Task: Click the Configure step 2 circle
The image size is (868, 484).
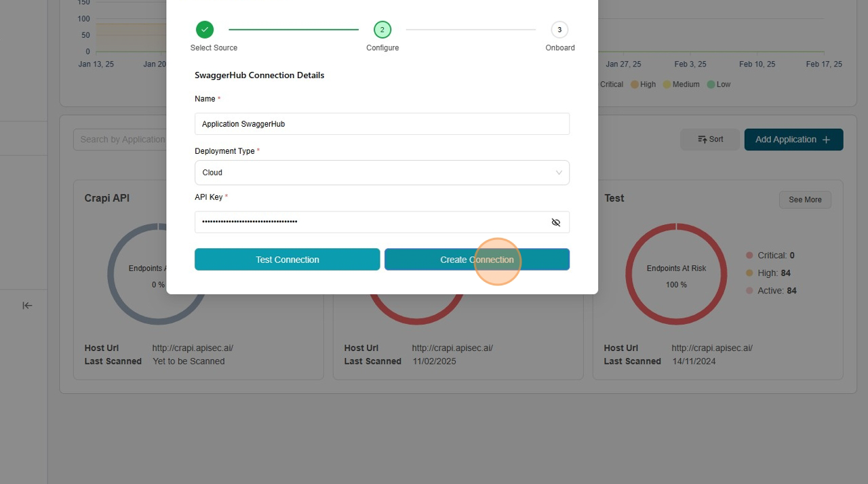Action: point(382,30)
